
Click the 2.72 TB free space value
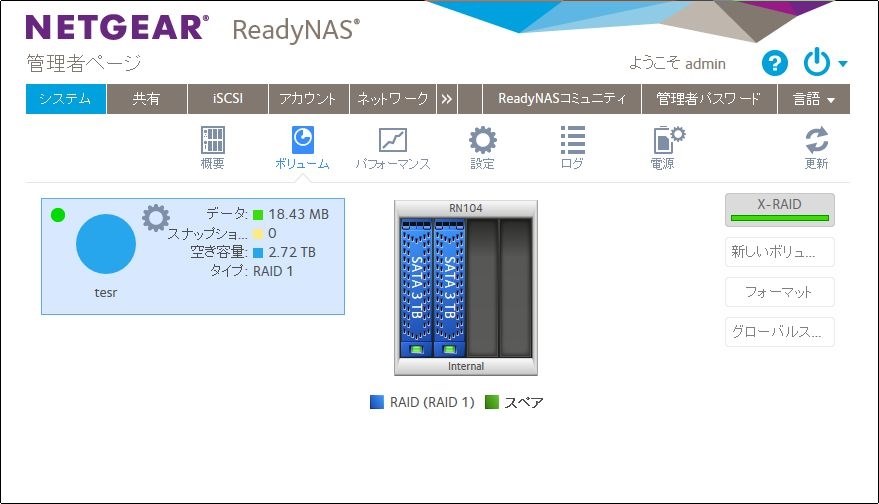click(292, 252)
